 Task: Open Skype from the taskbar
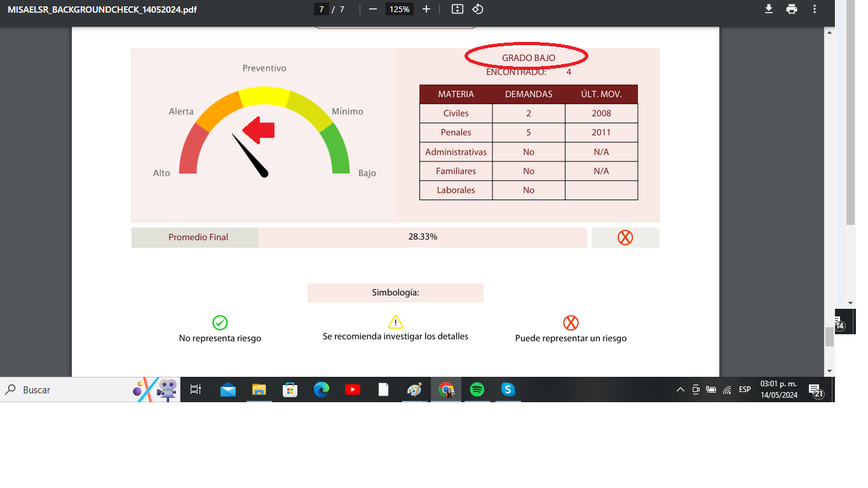508,390
